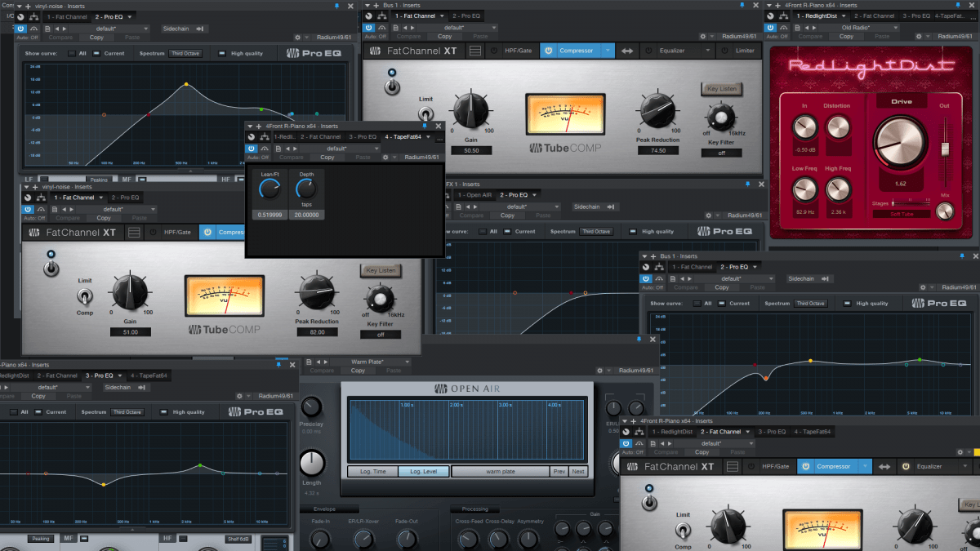Open channel overview icon in Bus 1 Fat Channel
Screen dimensions: 980x551
coord(475,51)
